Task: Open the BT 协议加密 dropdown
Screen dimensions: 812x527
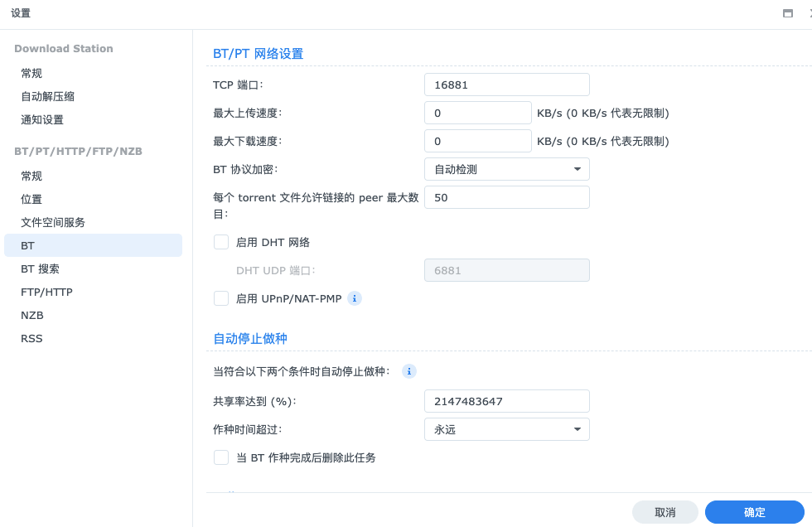Action: click(x=506, y=169)
